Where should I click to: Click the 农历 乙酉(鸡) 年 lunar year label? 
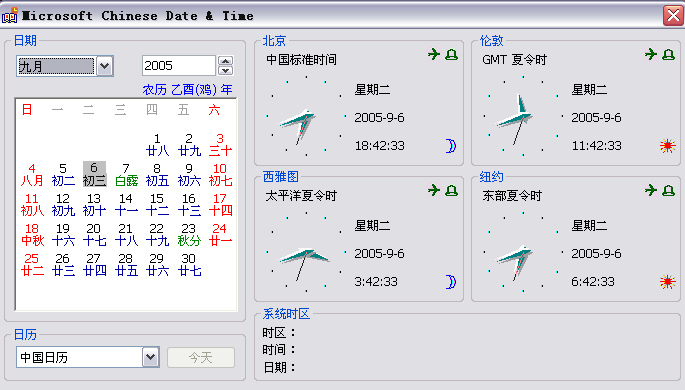click(x=187, y=90)
